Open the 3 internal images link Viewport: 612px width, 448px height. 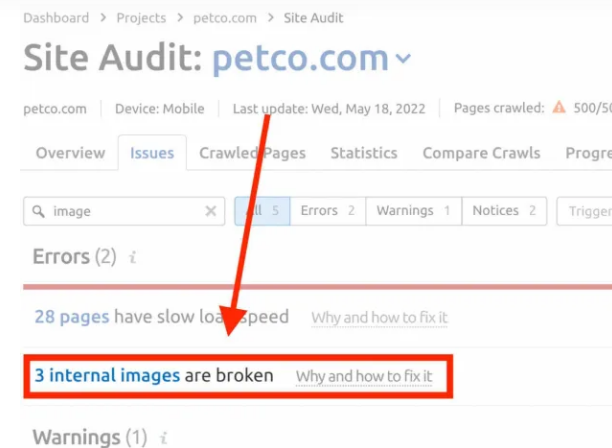[x=107, y=375]
